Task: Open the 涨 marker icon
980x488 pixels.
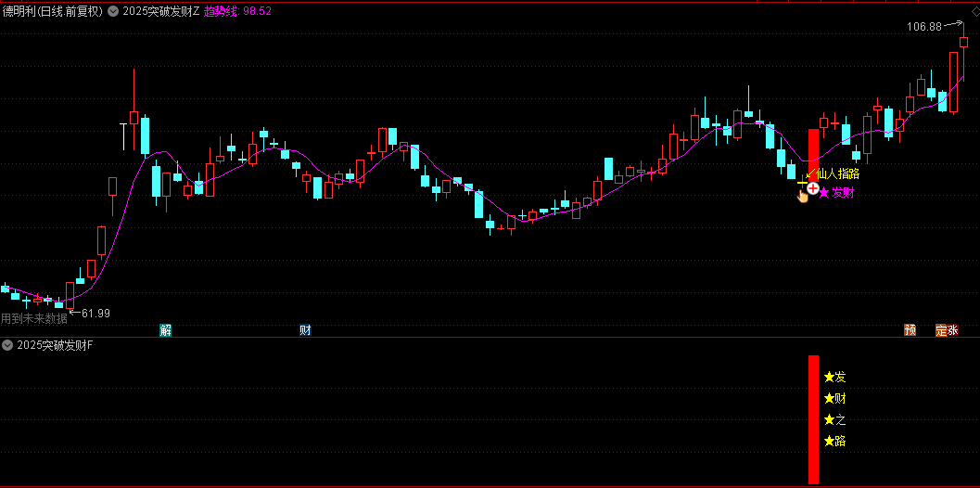Action: (952, 330)
